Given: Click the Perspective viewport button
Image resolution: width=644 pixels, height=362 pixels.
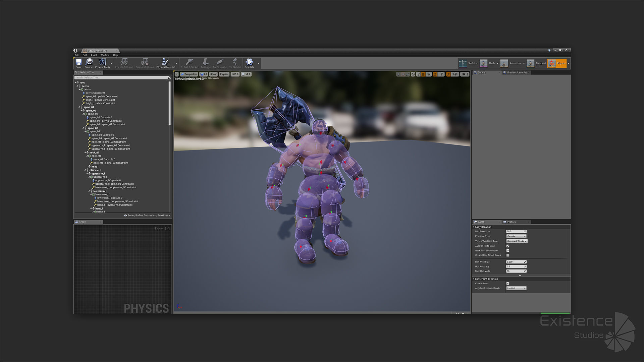Looking at the screenshot, I should pos(189,74).
